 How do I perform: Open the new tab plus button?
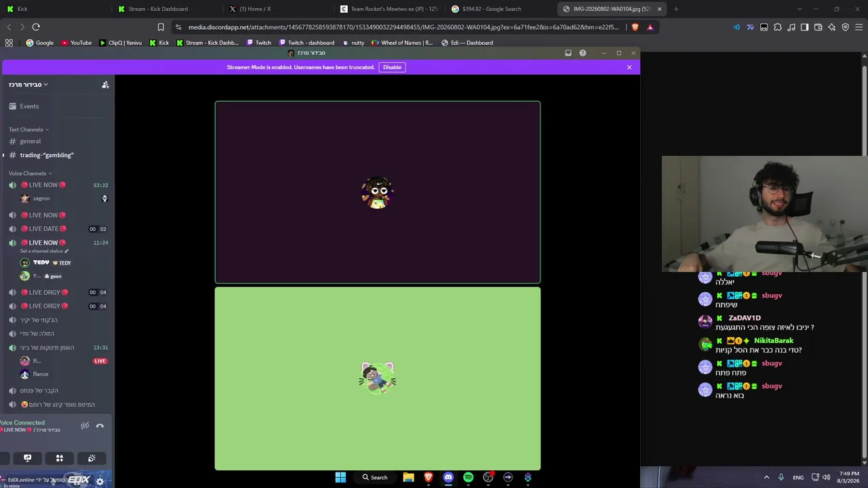(x=676, y=9)
